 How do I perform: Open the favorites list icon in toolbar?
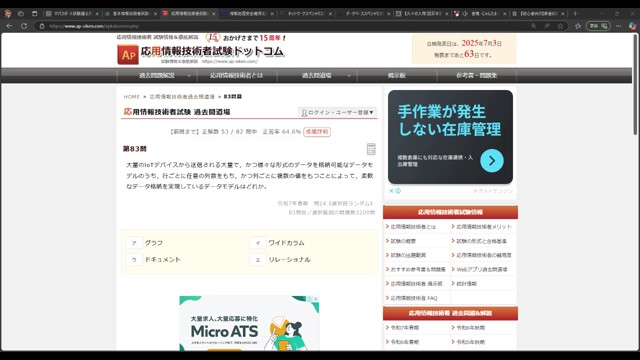pyautogui.click(x=578, y=26)
